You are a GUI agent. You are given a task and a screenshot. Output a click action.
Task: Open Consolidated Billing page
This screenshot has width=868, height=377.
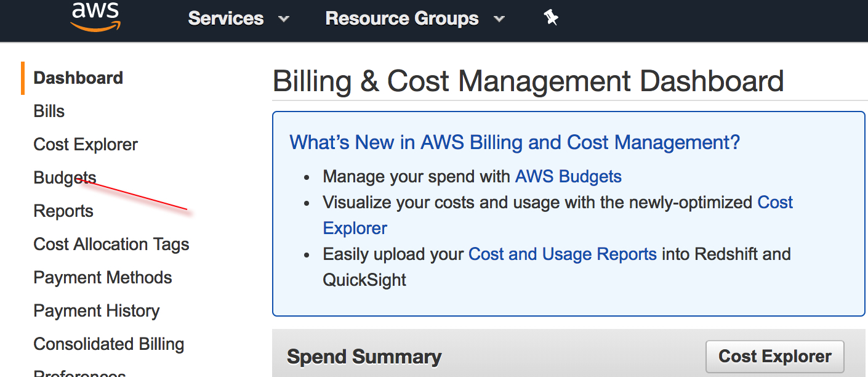pos(109,344)
